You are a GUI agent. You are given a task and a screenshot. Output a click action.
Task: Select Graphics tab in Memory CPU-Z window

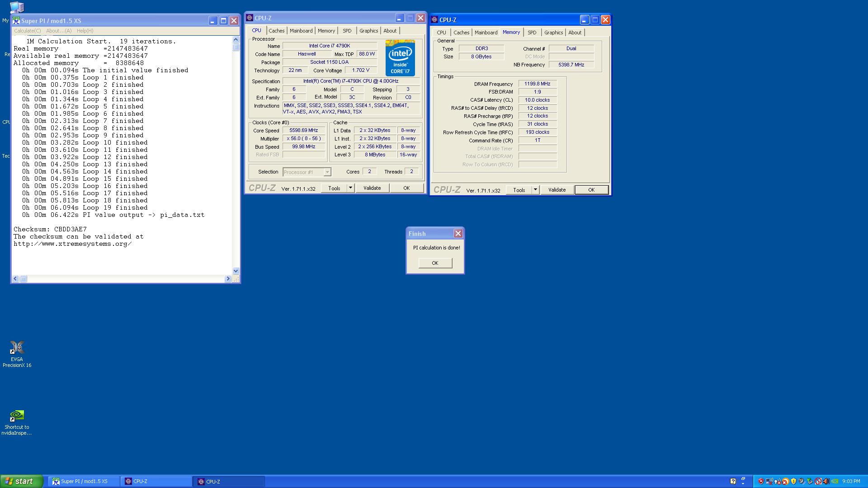[553, 33]
